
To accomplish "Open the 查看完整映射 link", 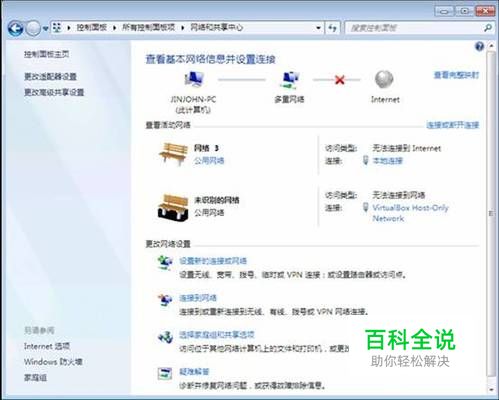I will click(456, 75).
